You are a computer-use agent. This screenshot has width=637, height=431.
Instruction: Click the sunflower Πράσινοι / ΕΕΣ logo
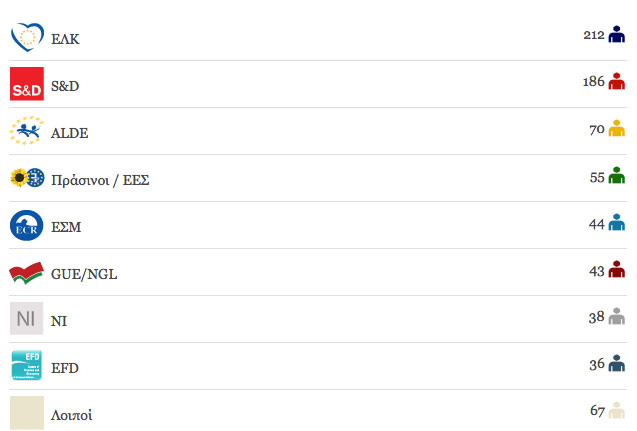[x=27, y=178]
